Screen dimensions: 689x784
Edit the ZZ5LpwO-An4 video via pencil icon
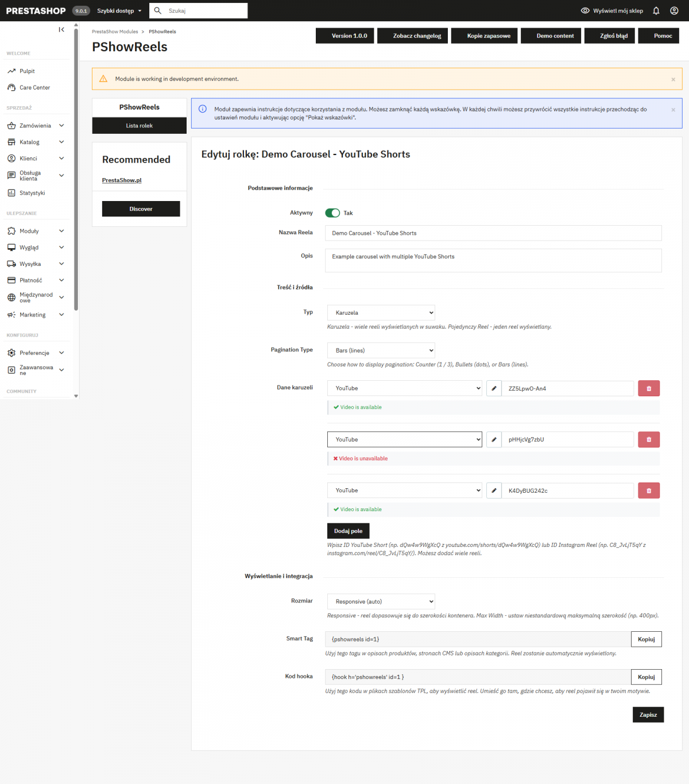(x=493, y=388)
